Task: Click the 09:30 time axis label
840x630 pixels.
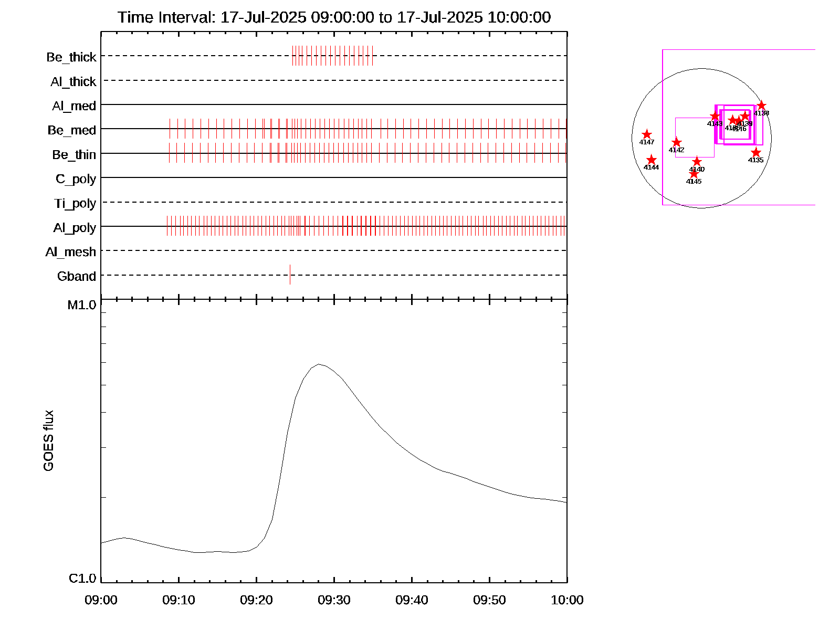Action: pos(334,600)
